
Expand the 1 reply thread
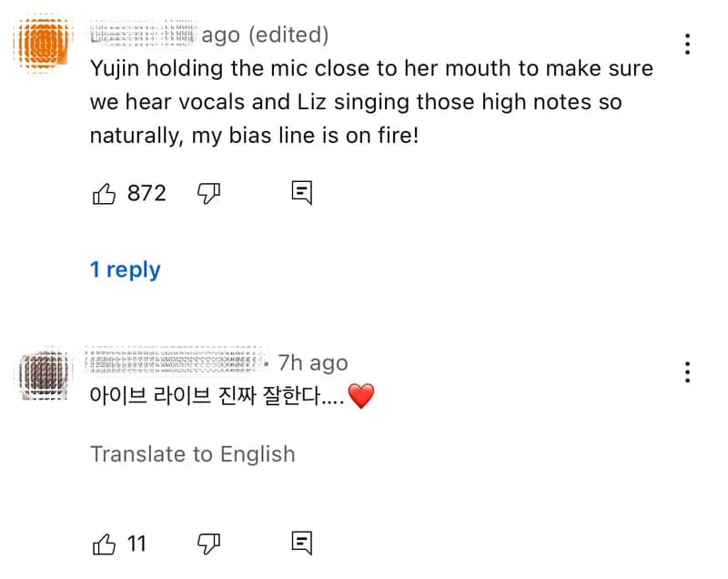click(126, 269)
